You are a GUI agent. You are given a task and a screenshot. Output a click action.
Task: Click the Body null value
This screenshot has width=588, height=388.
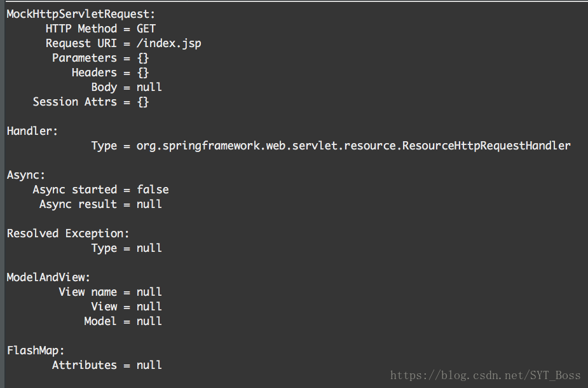(149, 87)
